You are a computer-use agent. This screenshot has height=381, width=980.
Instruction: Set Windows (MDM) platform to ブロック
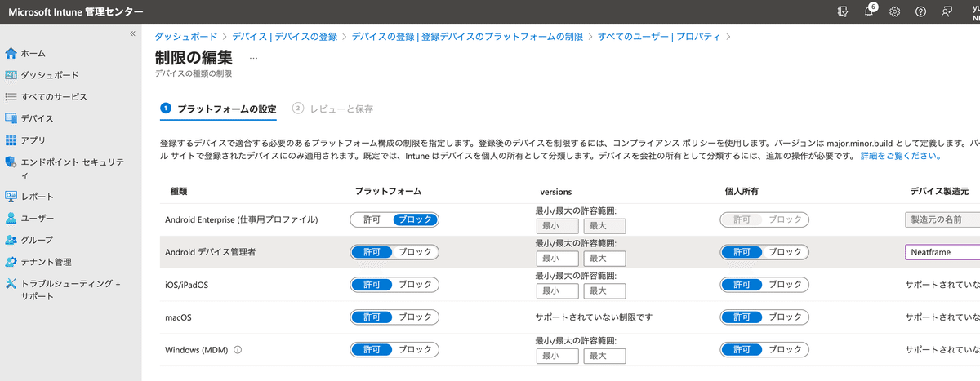tap(415, 349)
